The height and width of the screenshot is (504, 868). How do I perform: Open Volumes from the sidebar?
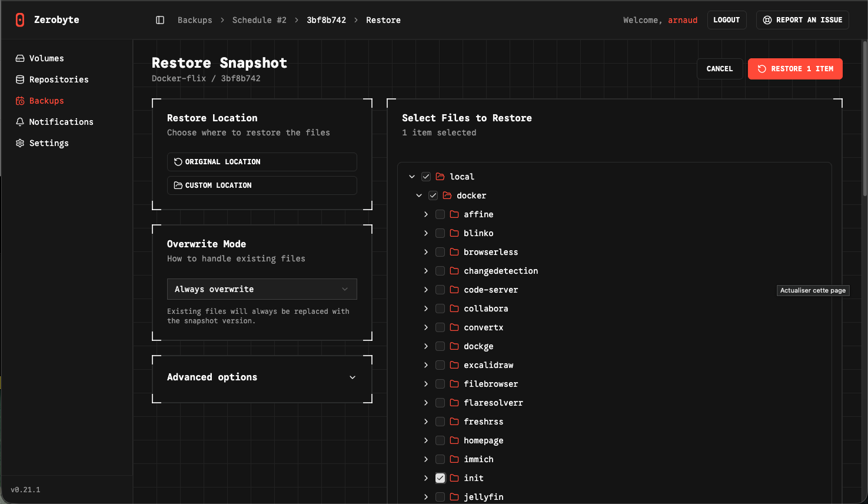(x=46, y=58)
